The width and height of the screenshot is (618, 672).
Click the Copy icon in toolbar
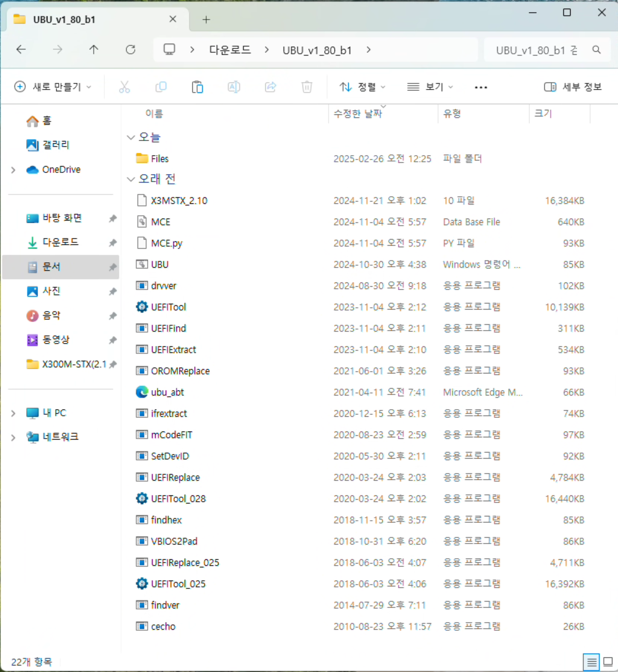161,87
